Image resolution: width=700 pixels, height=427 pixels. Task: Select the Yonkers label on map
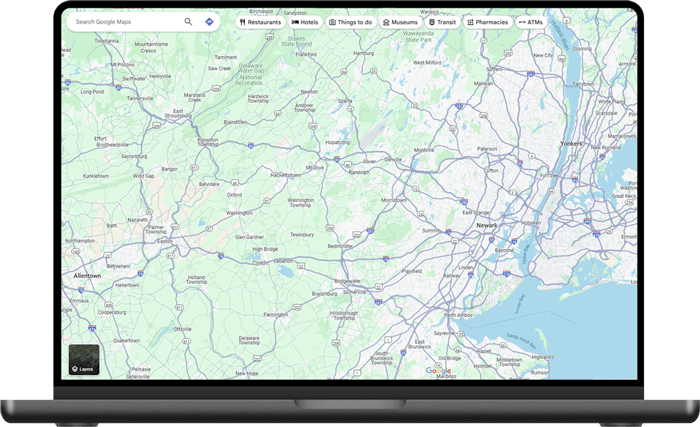click(571, 143)
